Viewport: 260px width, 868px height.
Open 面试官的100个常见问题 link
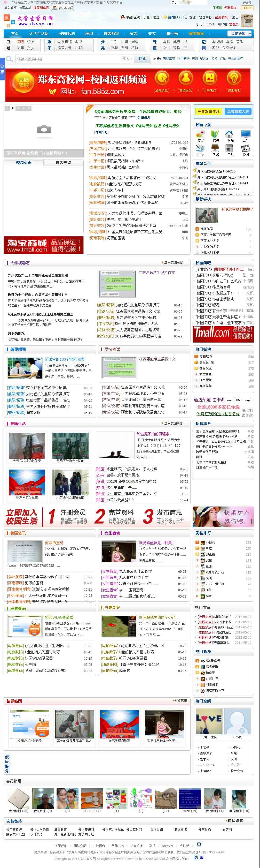pos(64,359)
